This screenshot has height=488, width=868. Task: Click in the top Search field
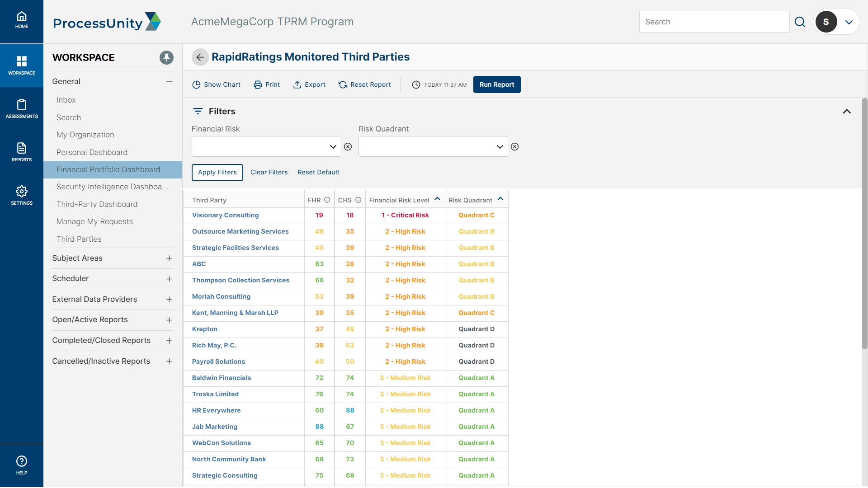click(714, 22)
